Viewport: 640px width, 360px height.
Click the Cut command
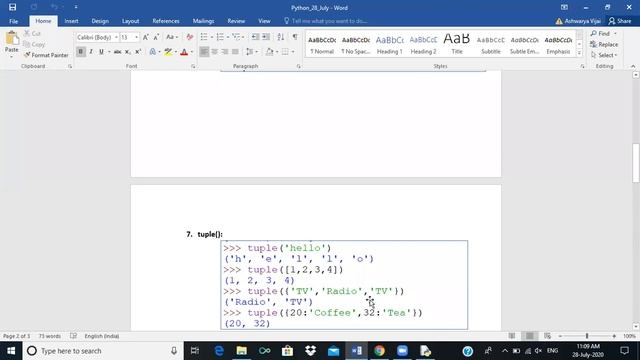pyautogui.click(x=32, y=33)
